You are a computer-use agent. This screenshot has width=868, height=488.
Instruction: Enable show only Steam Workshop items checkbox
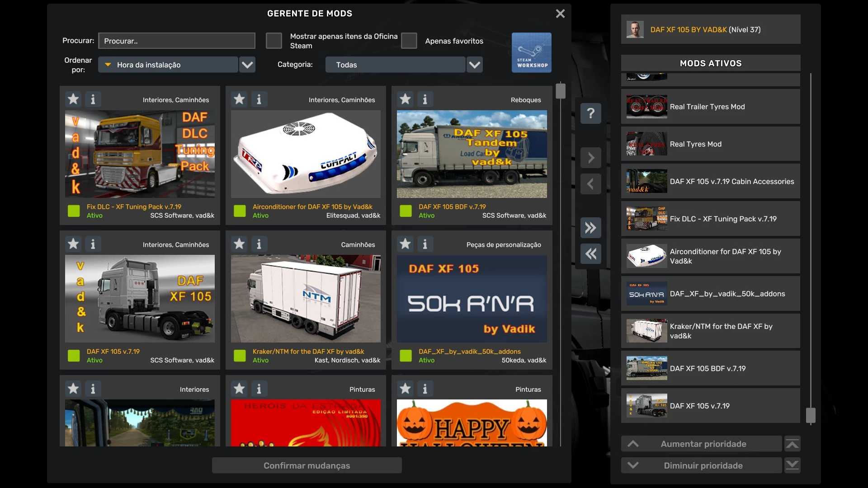274,41
